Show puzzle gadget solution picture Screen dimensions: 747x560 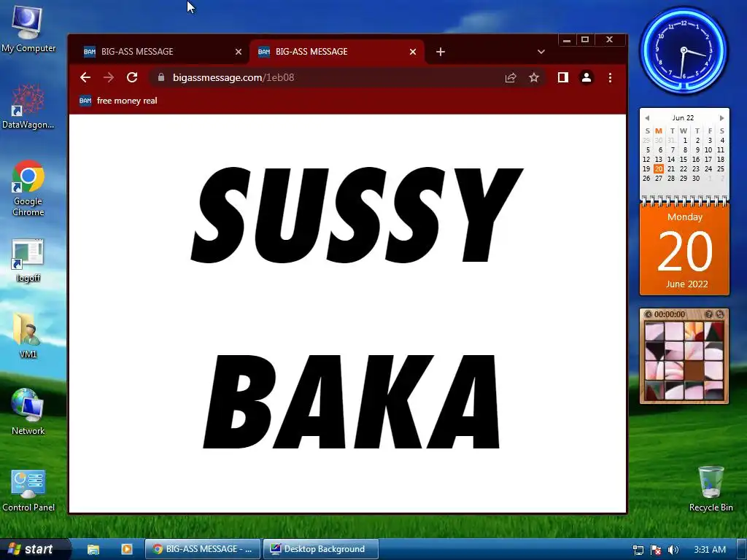pos(708,314)
